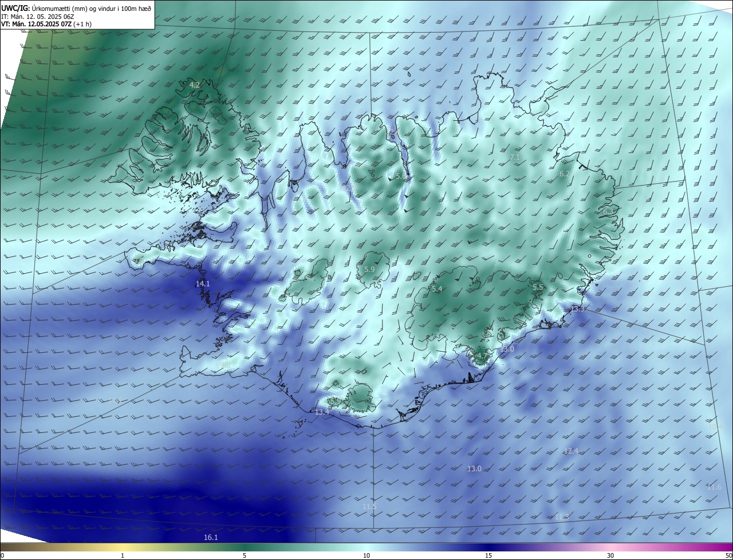Image resolution: width=733 pixels, height=560 pixels.
Task: Click the 1 tick on the color scale
Action: [x=123, y=555]
